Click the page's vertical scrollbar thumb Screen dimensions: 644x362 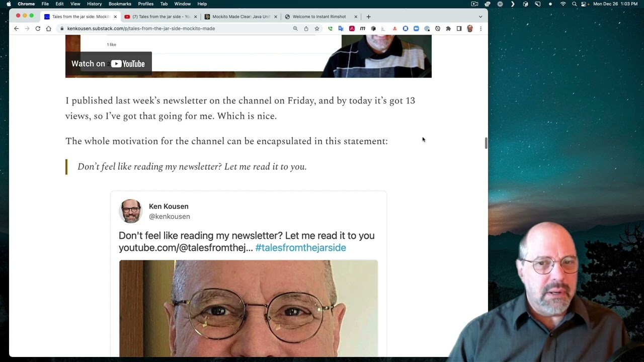coord(486,143)
